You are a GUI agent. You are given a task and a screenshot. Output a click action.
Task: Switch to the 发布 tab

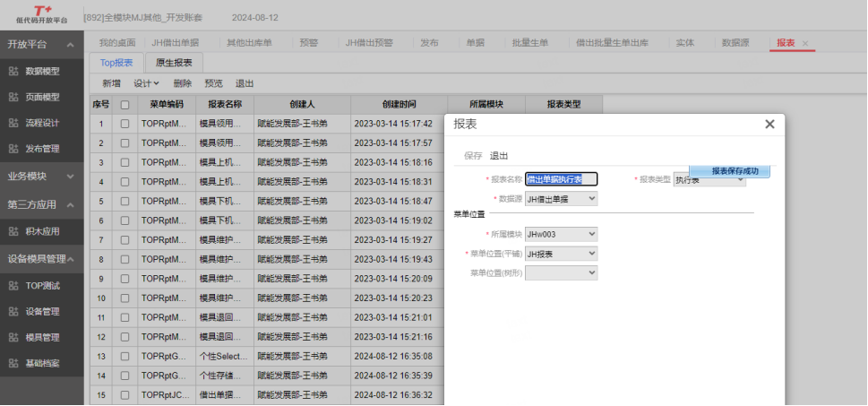coord(430,43)
